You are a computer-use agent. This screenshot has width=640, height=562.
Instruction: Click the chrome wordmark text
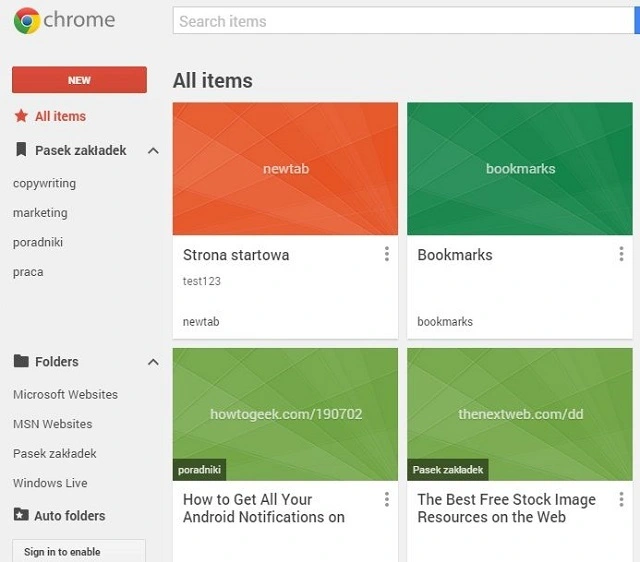[79, 20]
